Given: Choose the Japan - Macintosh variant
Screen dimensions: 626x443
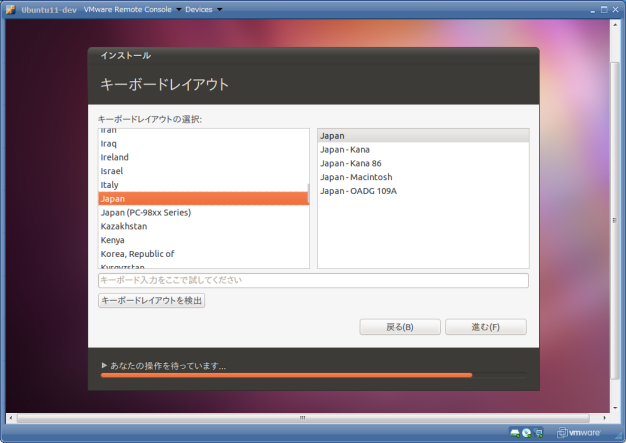Looking at the screenshot, I should (x=423, y=177).
